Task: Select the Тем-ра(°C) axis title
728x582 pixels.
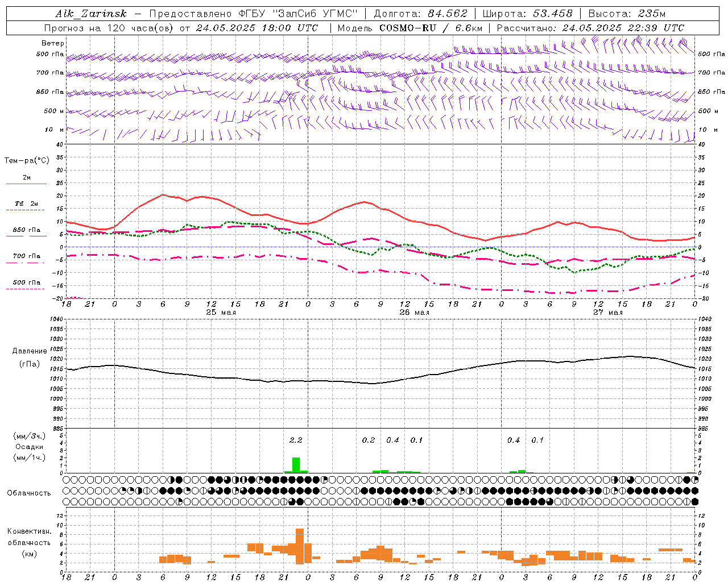Action: (27, 161)
